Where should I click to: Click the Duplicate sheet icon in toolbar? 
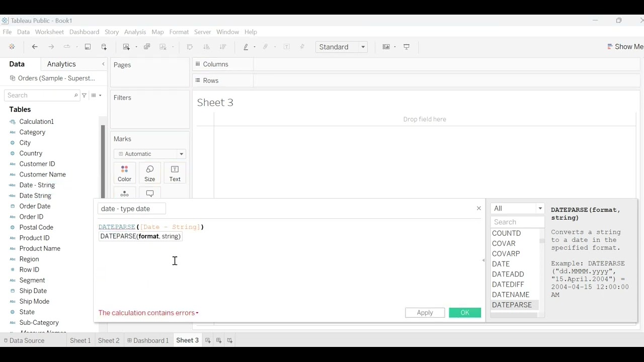tap(147, 47)
